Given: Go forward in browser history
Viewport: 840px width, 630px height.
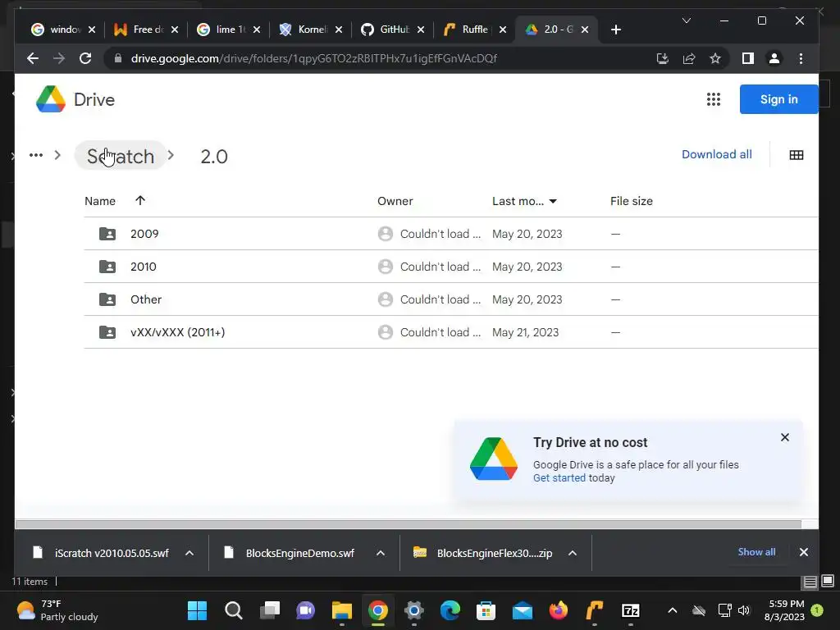Looking at the screenshot, I should [59, 58].
